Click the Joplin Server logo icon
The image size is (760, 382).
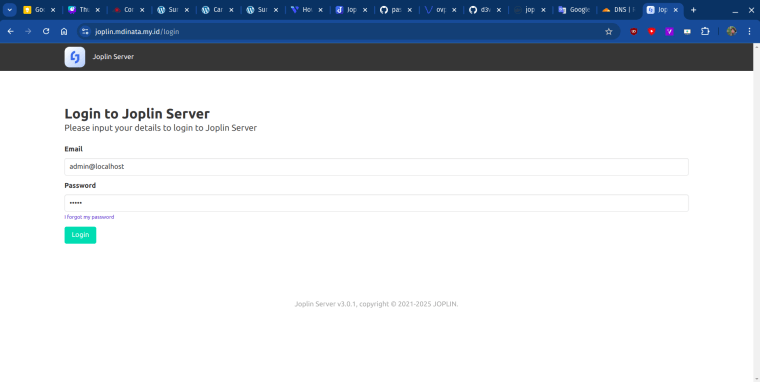[75, 57]
